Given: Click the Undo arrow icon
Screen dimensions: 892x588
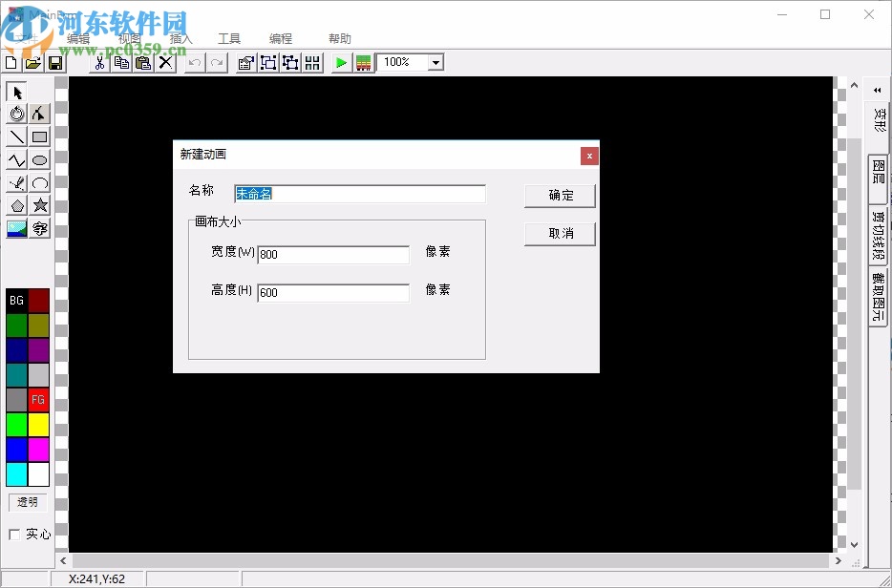Looking at the screenshot, I should (195, 63).
